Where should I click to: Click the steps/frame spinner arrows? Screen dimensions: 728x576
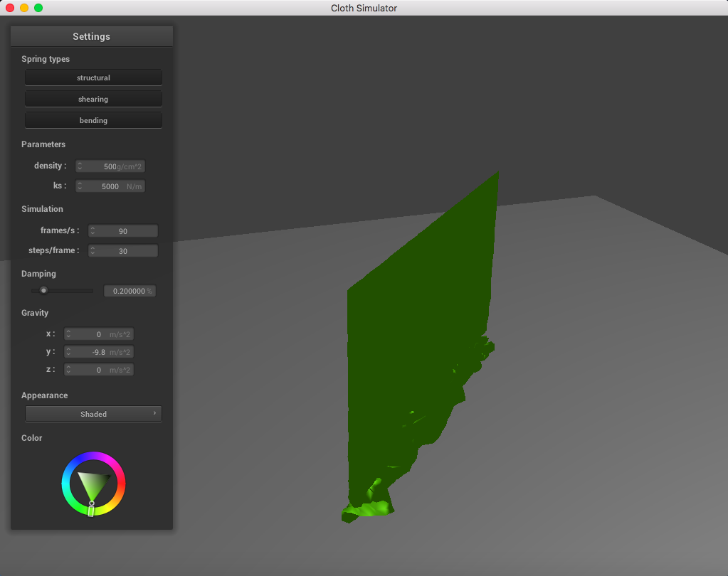(x=93, y=250)
